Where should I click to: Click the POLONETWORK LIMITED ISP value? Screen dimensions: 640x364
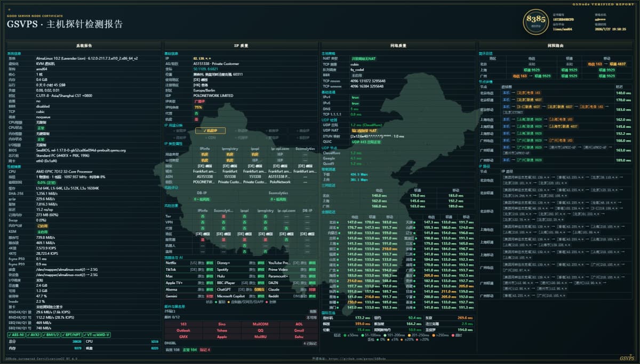pos(213,95)
